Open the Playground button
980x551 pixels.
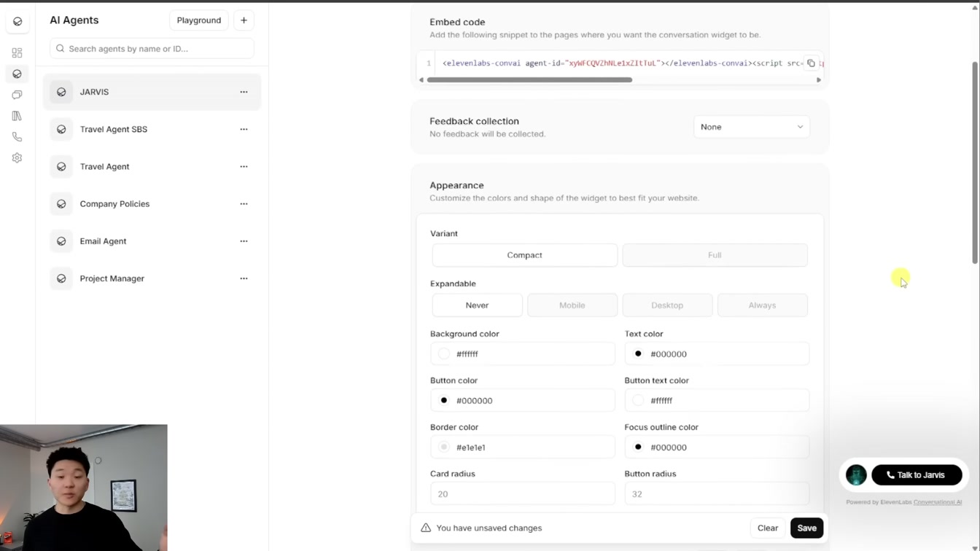click(x=198, y=20)
